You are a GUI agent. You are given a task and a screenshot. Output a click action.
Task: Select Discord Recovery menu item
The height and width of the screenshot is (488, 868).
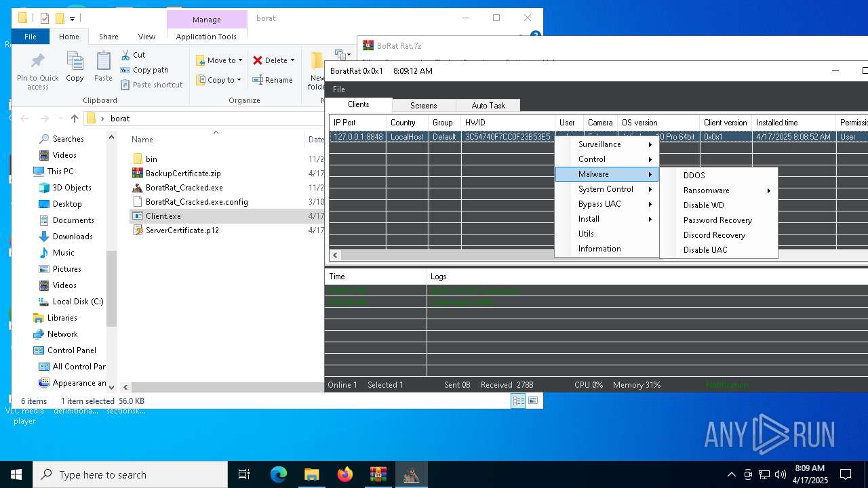[719, 235]
